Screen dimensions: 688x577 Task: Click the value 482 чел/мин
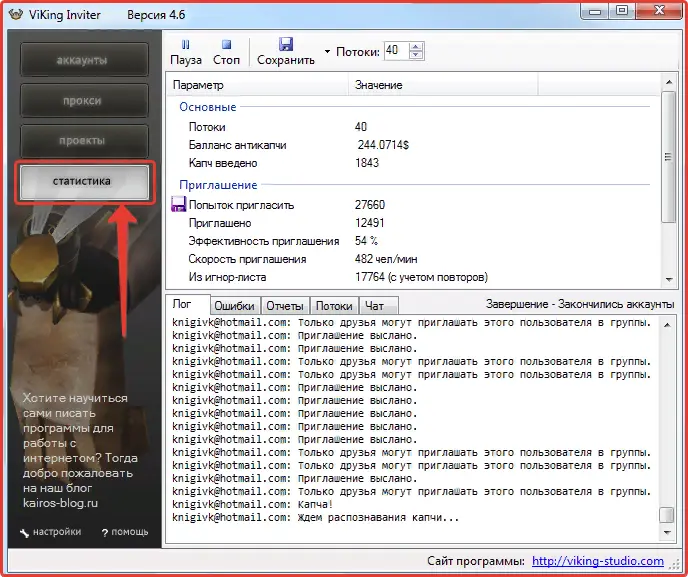click(386, 259)
